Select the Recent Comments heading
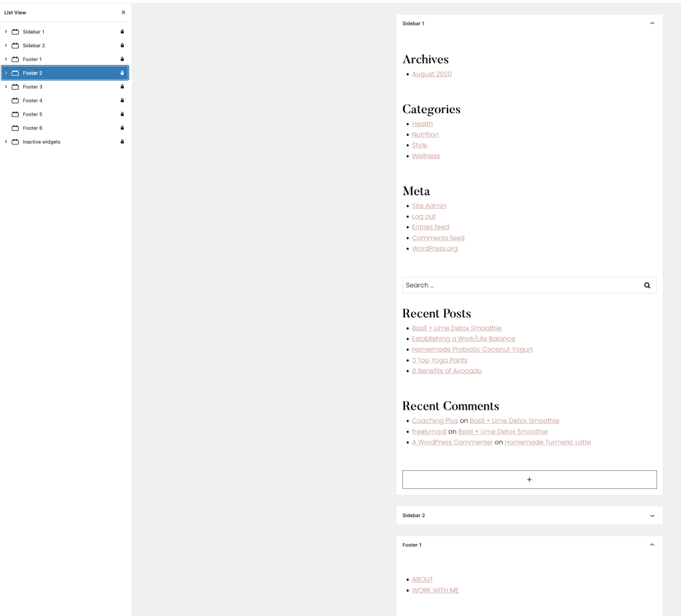Viewport: 681px width, 616px height. [x=451, y=406]
